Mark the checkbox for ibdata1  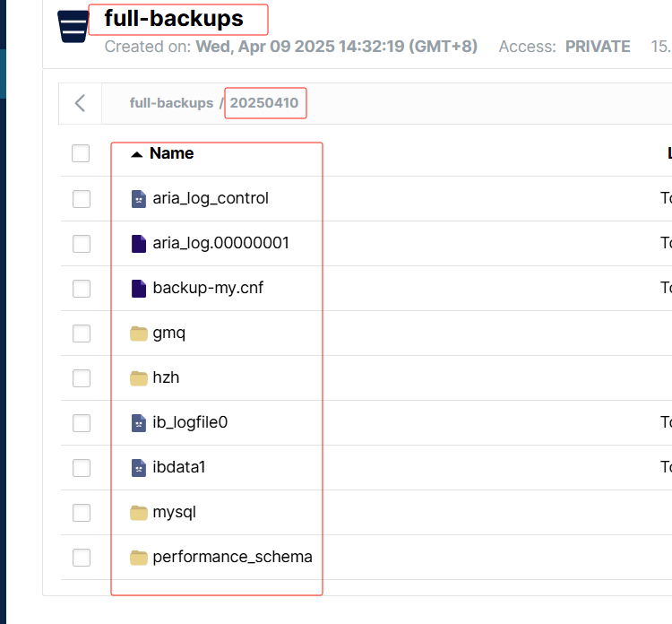tap(82, 468)
